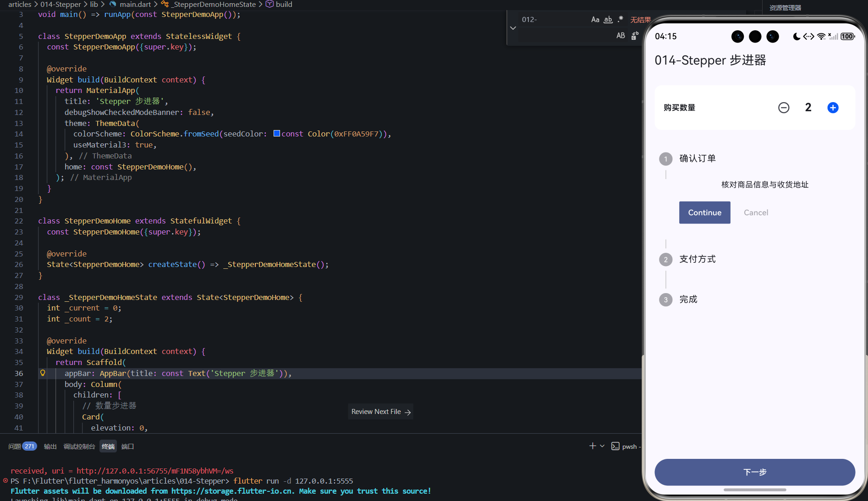Open the 资源管理器 explorer panel
The width and height of the screenshot is (868, 501).
click(785, 8)
